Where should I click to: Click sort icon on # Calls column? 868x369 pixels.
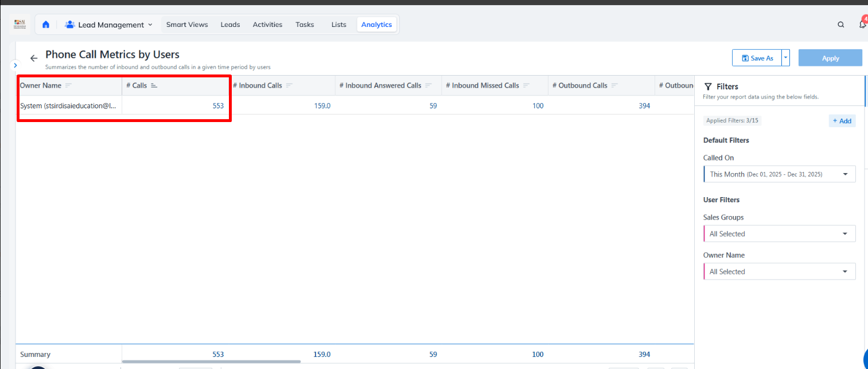pyautogui.click(x=154, y=85)
